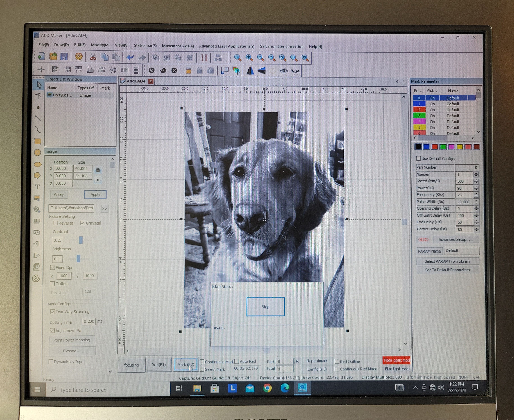Check the Use Default Configs box
The height and width of the screenshot is (420, 514).
pyautogui.click(x=418, y=158)
